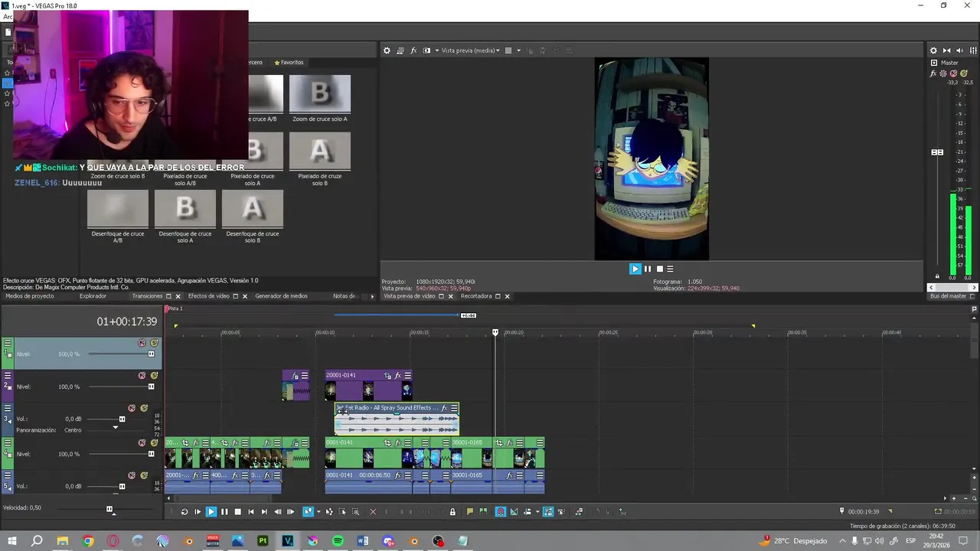Open Microsoft Word from the taskbar

coord(363,541)
